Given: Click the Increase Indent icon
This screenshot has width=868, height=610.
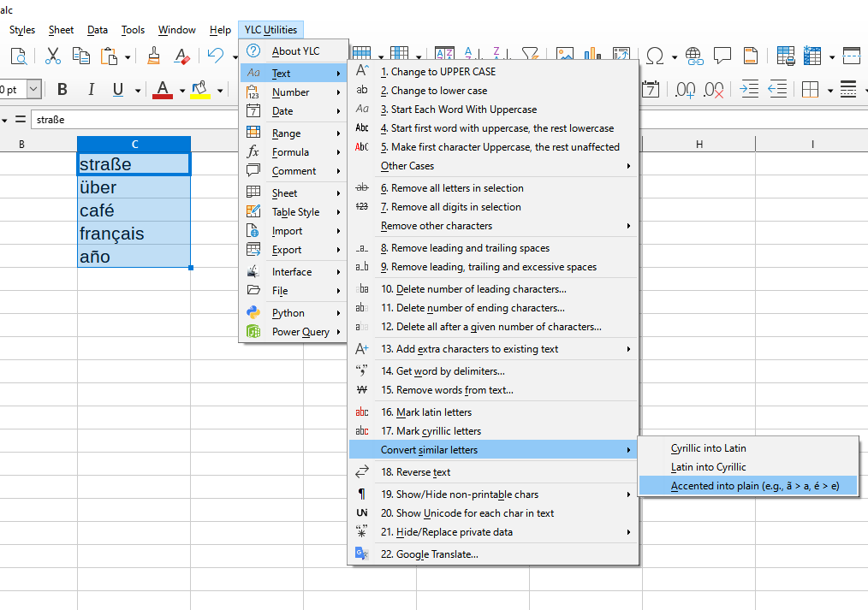Looking at the screenshot, I should point(749,89).
